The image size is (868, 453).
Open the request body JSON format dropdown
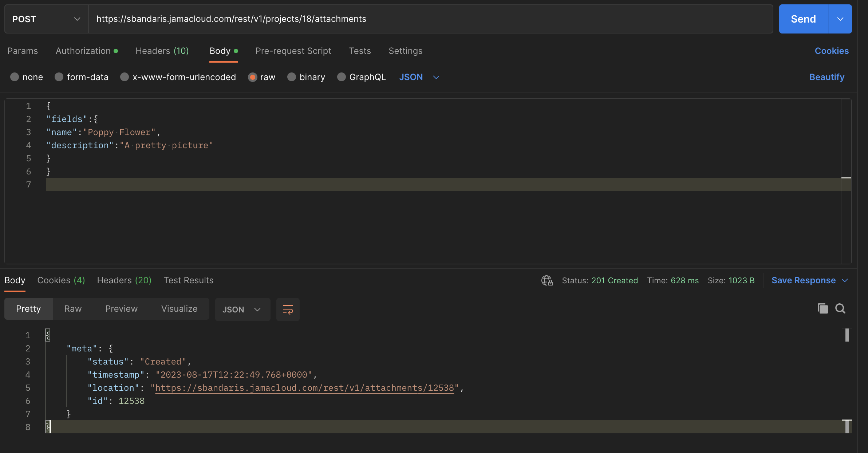(419, 77)
